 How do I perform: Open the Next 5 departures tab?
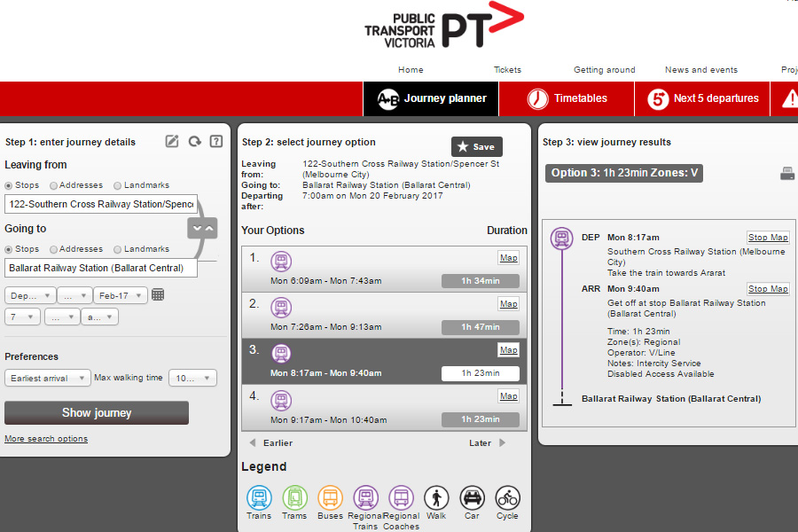pyautogui.click(x=703, y=98)
